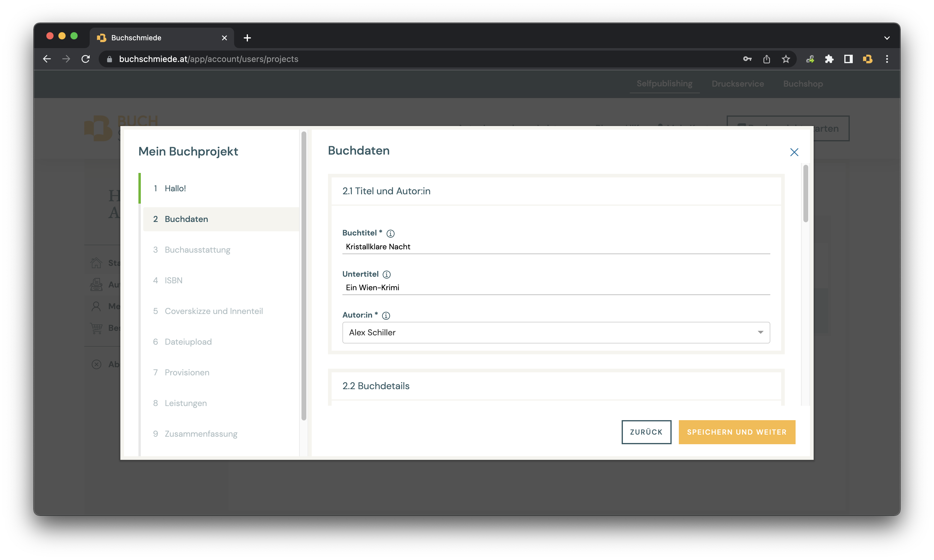
Task: Open the Autor:in dropdown showing Alex Schiller
Action: (556, 332)
